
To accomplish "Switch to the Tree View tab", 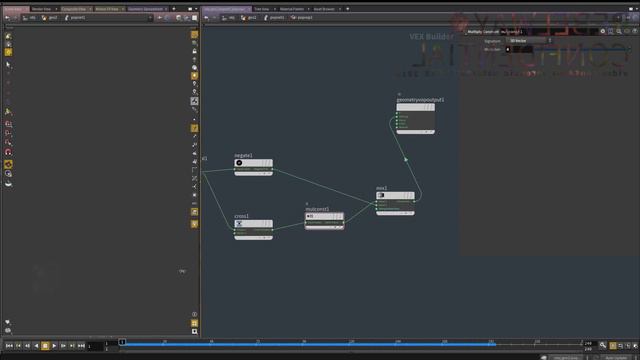I will click(x=262, y=9).
